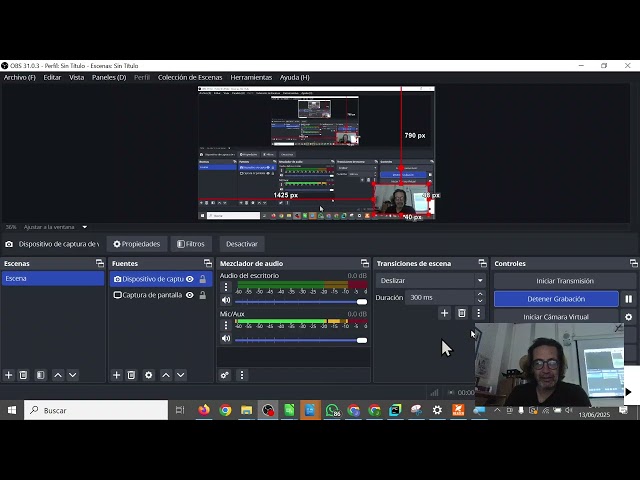Open Mic/Aux options dots

pyautogui.click(x=226, y=325)
